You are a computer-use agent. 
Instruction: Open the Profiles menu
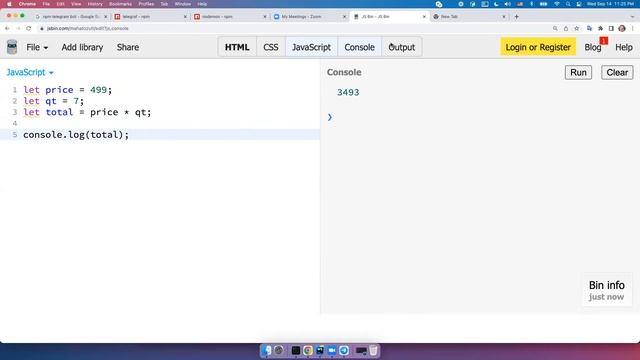[x=146, y=4]
